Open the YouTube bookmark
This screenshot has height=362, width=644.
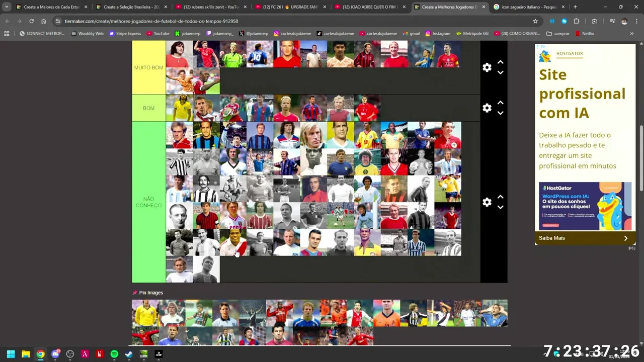[x=158, y=34]
